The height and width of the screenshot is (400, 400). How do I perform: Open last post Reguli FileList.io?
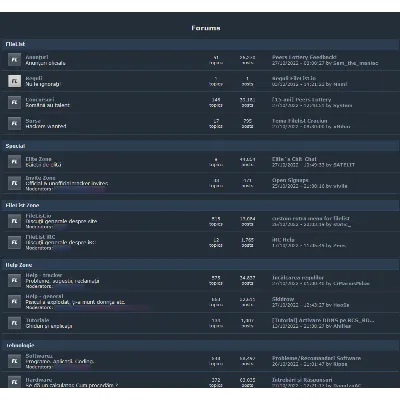(x=294, y=78)
